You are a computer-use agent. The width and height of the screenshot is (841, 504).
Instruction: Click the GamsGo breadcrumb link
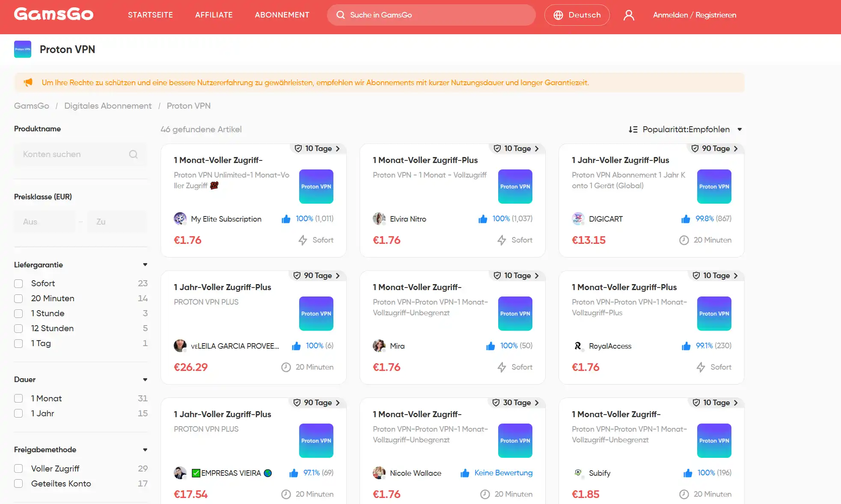click(x=31, y=106)
